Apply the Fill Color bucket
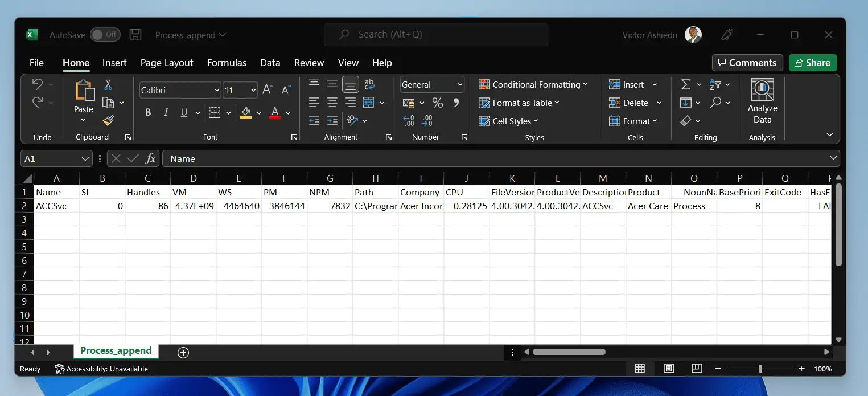This screenshot has height=396, width=868. [x=246, y=112]
